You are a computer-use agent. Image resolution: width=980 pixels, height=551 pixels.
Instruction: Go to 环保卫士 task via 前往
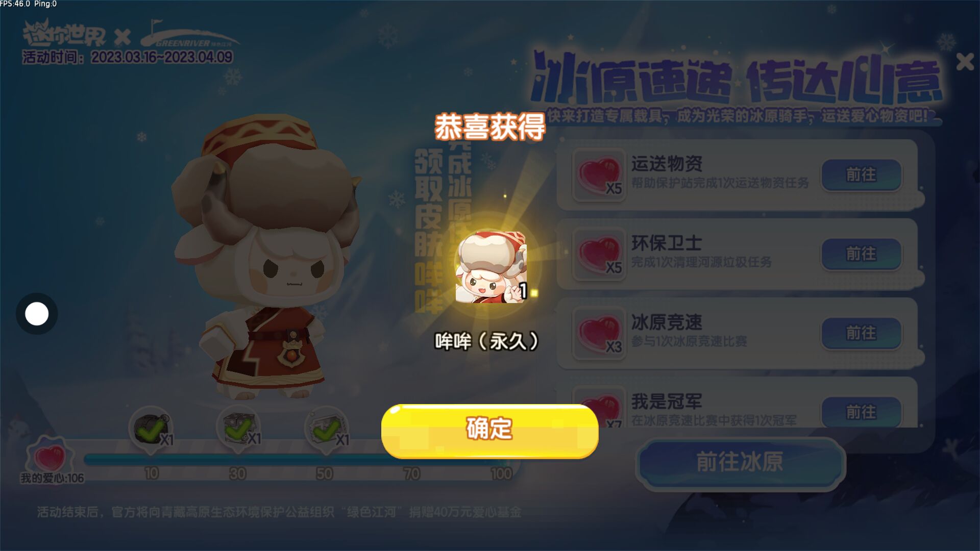(x=861, y=254)
